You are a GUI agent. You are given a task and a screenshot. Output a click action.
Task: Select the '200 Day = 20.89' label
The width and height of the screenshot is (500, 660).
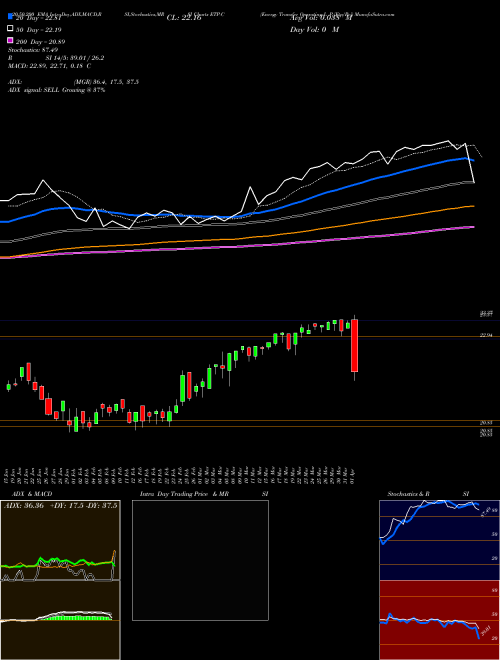tap(41, 42)
